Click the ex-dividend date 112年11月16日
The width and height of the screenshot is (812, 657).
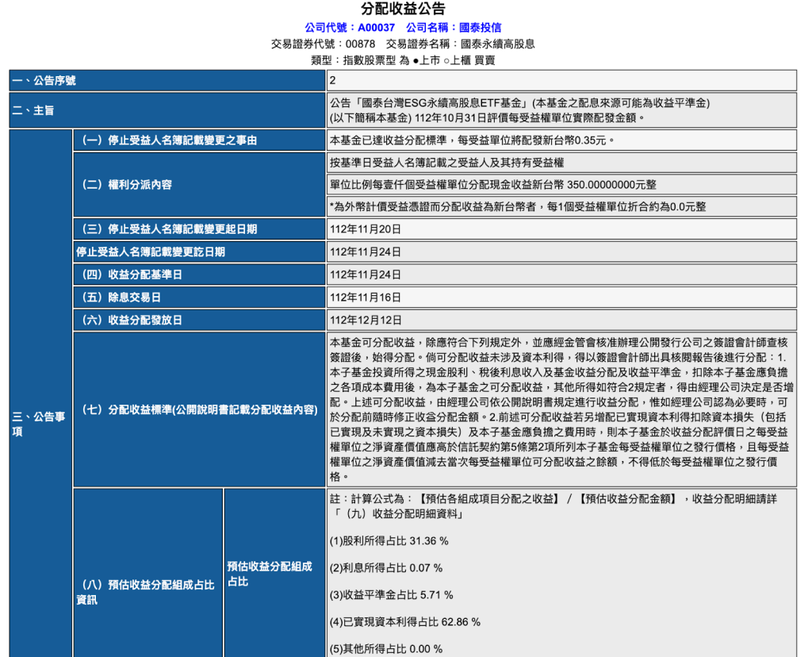(561, 298)
